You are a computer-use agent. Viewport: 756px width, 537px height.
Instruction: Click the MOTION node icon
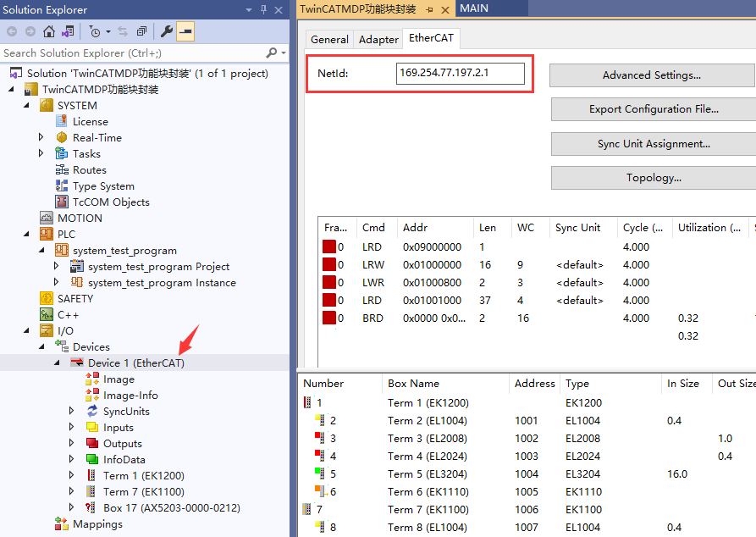(x=47, y=218)
